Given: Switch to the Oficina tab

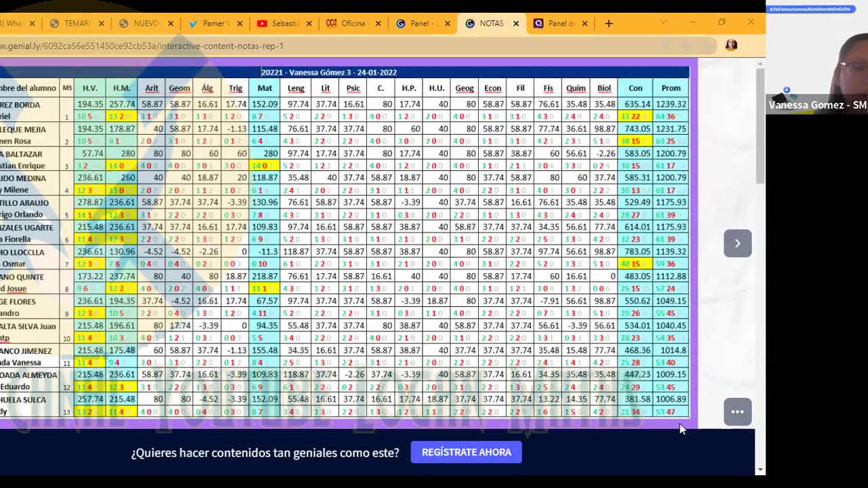Looking at the screenshot, I should 353,23.
